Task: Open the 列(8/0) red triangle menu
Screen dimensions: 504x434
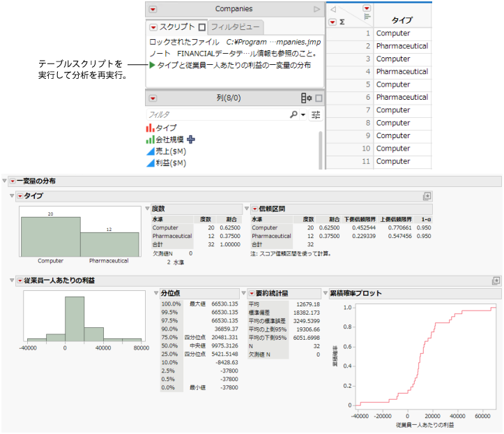Action: 153,98
